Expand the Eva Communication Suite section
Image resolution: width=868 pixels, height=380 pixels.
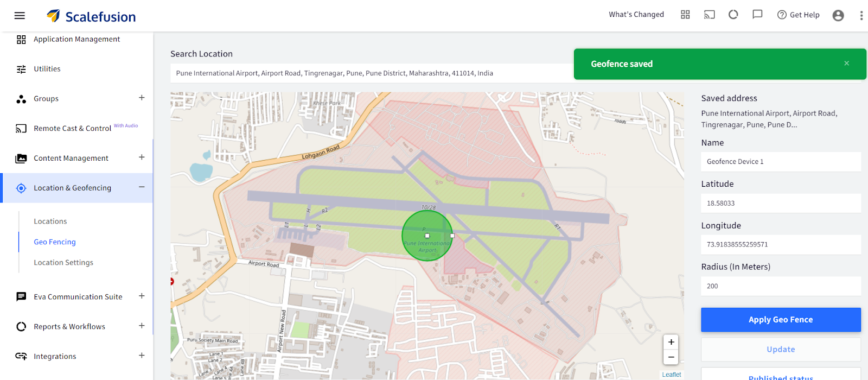coord(142,296)
